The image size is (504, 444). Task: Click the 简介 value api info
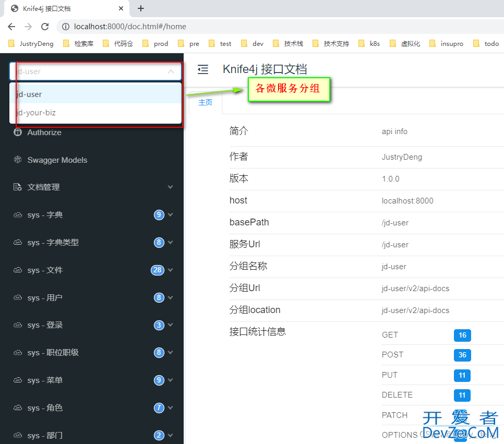(394, 131)
